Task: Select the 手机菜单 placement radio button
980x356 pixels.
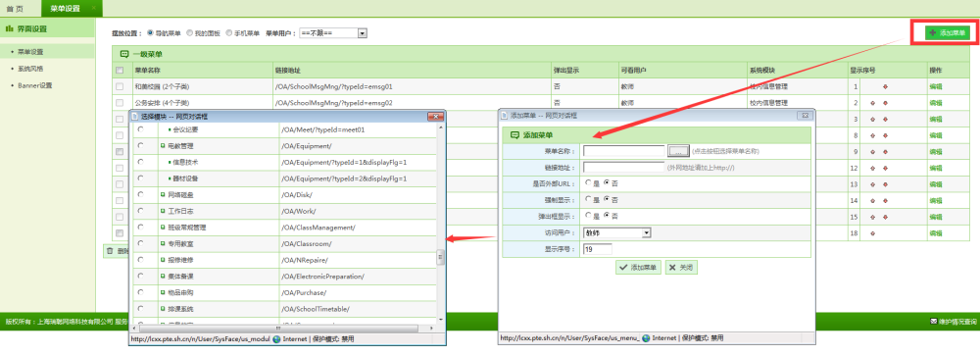Action: [x=229, y=32]
